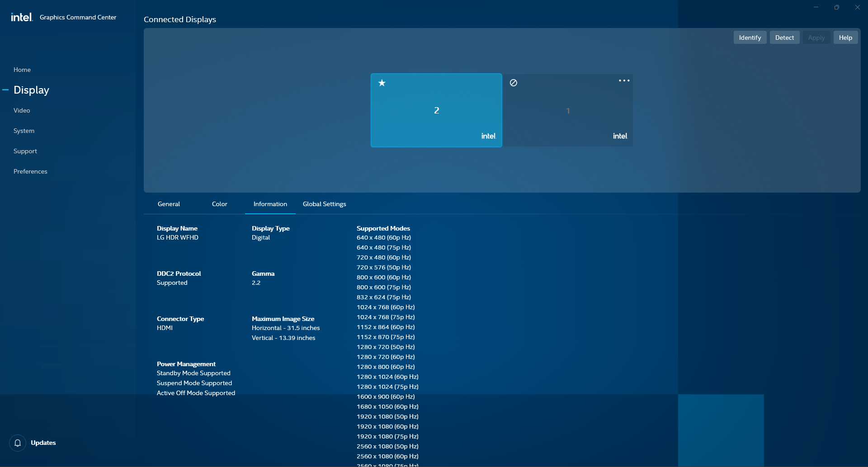Click Standby Mode Supported text
This screenshot has width=868, height=467.
point(193,373)
